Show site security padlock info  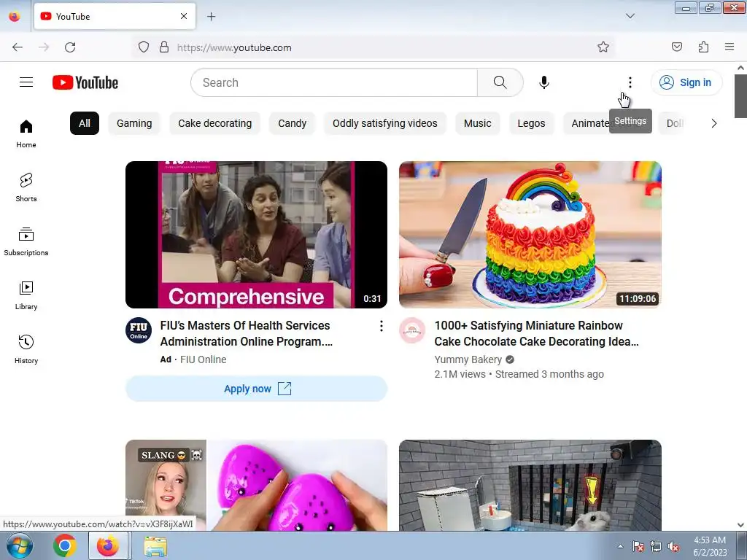point(164,47)
